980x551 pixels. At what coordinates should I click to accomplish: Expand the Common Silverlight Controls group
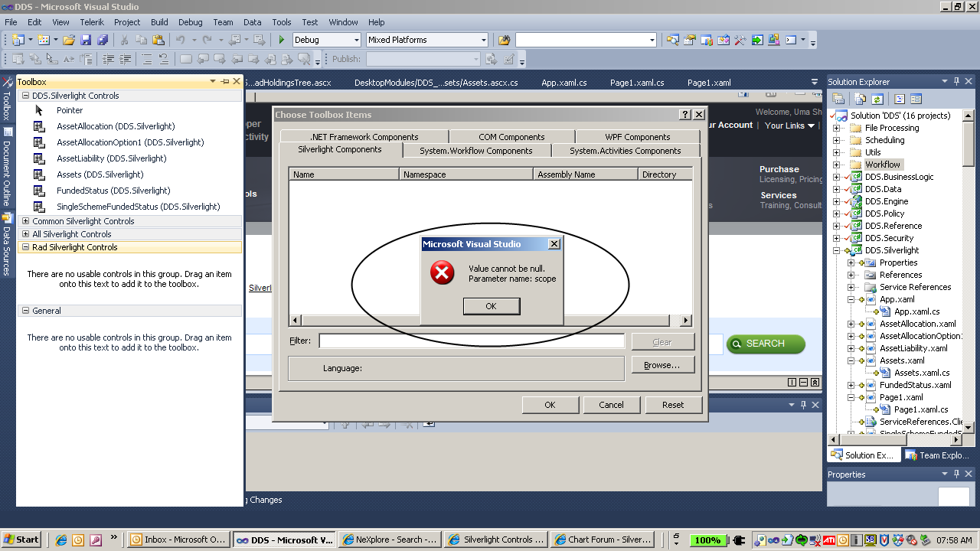[25, 221]
